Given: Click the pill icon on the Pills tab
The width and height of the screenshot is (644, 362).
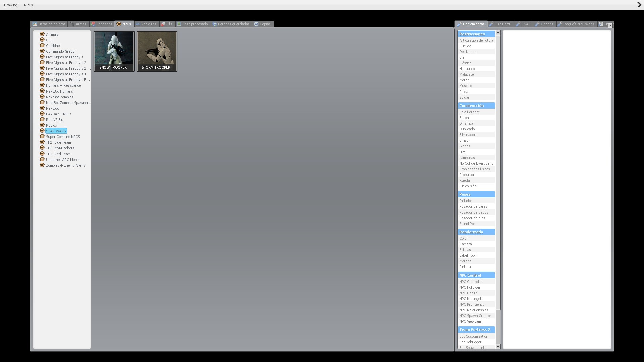Looking at the screenshot, I should coord(163,24).
